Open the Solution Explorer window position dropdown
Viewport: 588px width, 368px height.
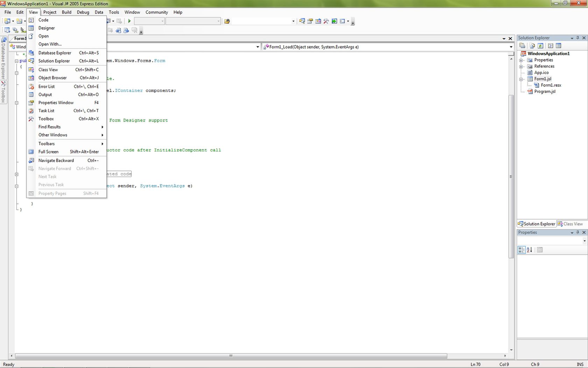572,38
